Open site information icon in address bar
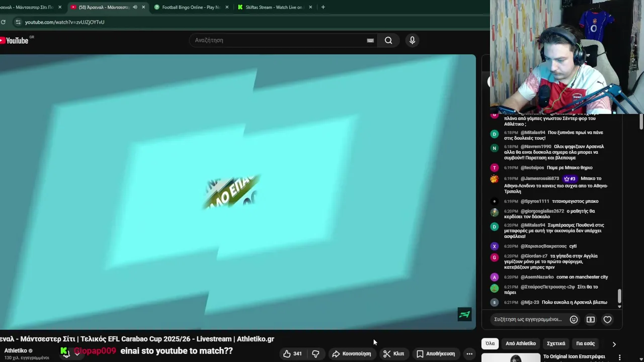644x362 pixels. 18,22
